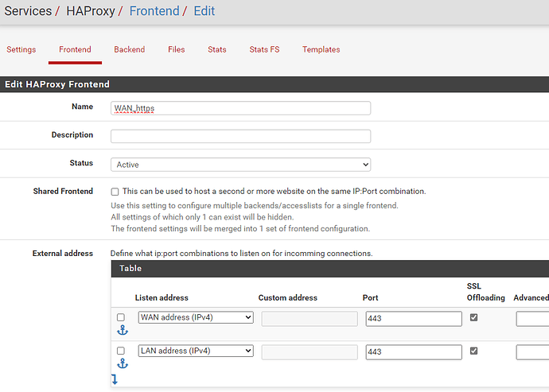Open the Stats tab
Viewport: 549px width, 392px height.
coord(217,49)
